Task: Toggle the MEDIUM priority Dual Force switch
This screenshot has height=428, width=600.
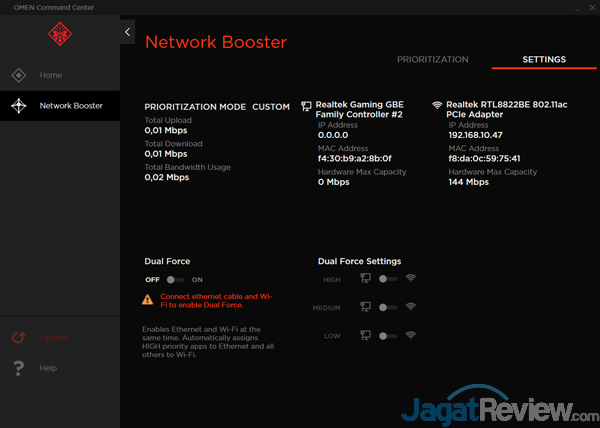Action: pos(387,307)
